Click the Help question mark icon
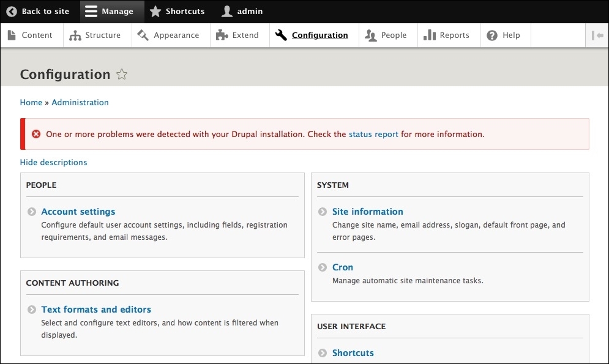 point(492,35)
